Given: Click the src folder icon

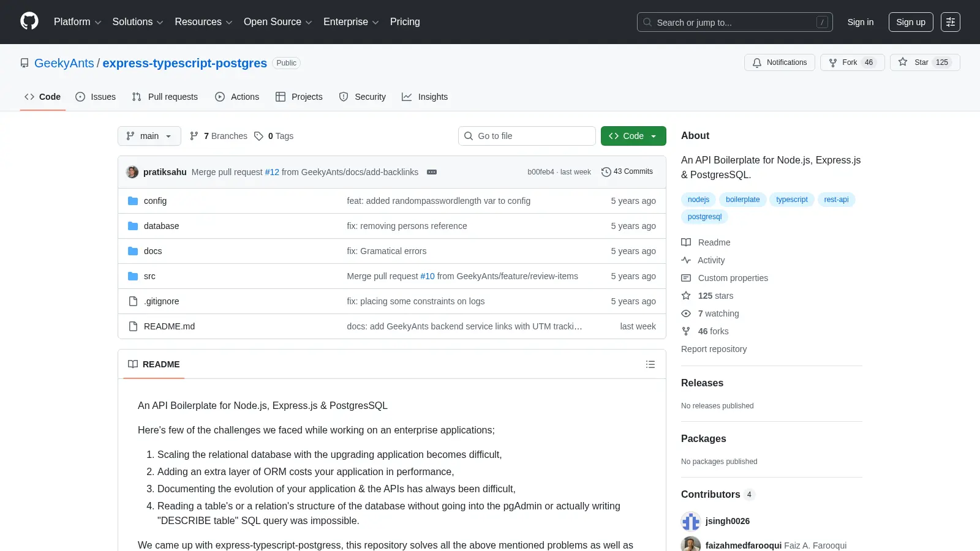Looking at the screenshot, I should point(133,276).
